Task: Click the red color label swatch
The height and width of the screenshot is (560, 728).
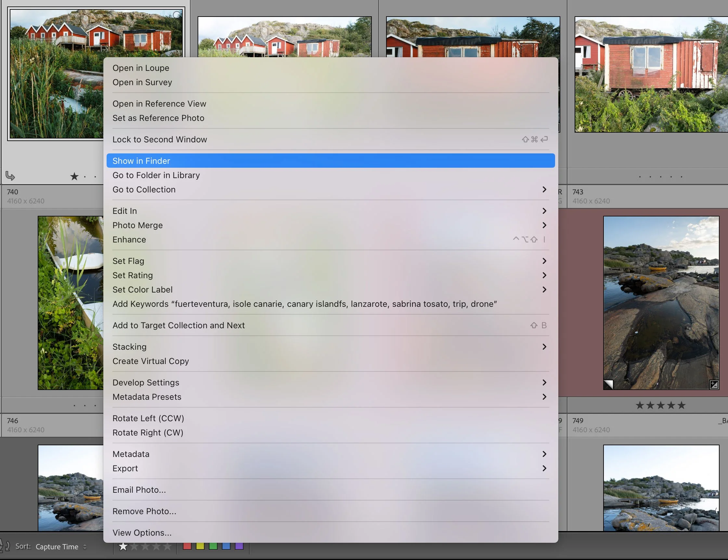Action: (x=187, y=547)
